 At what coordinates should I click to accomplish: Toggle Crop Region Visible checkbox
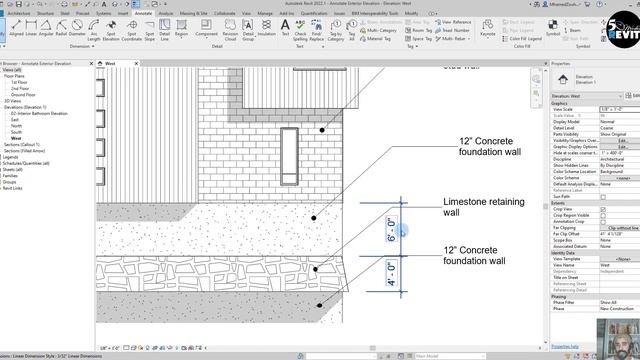click(x=603, y=216)
